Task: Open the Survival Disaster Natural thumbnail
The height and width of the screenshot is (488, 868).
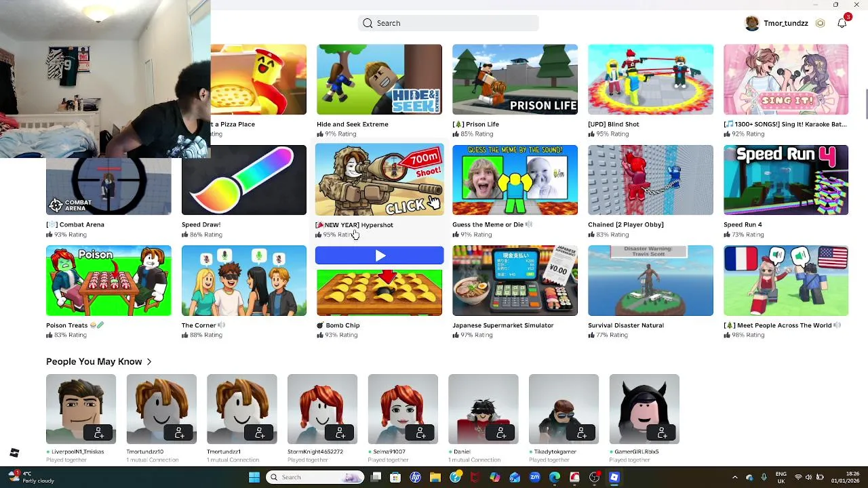Action: [x=650, y=281]
